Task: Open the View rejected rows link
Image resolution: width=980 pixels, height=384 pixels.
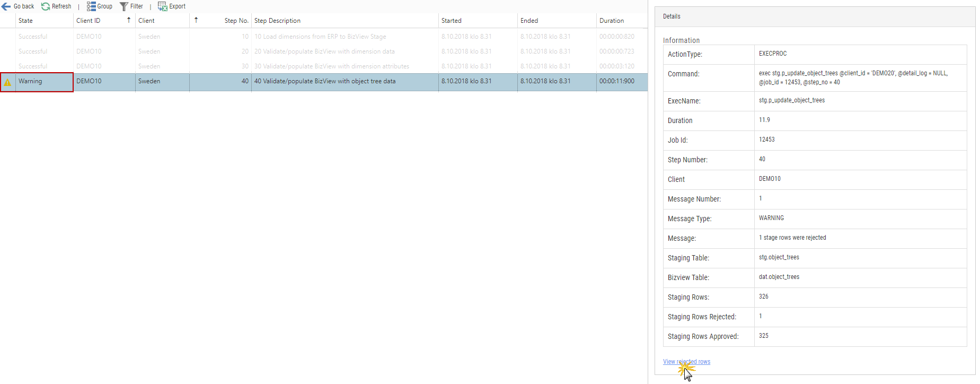Action: tap(686, 362)
